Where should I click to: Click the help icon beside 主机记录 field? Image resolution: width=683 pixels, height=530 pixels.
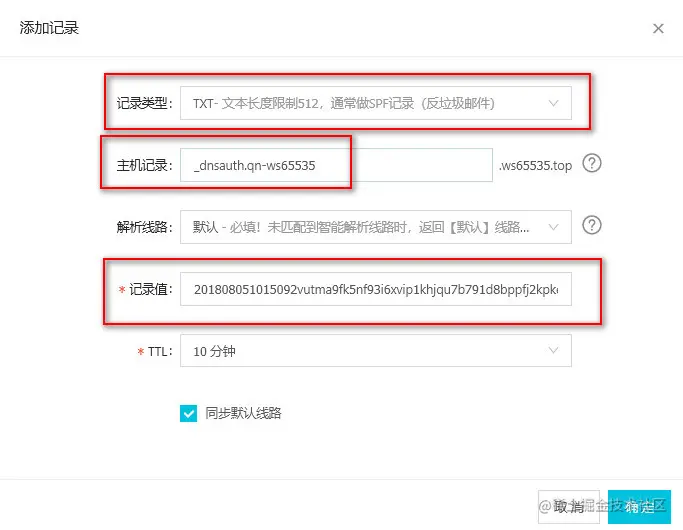(592, 163)
